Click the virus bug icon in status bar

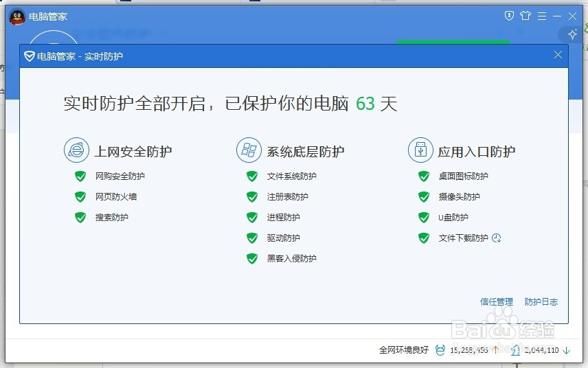click(x=440, y=350)
